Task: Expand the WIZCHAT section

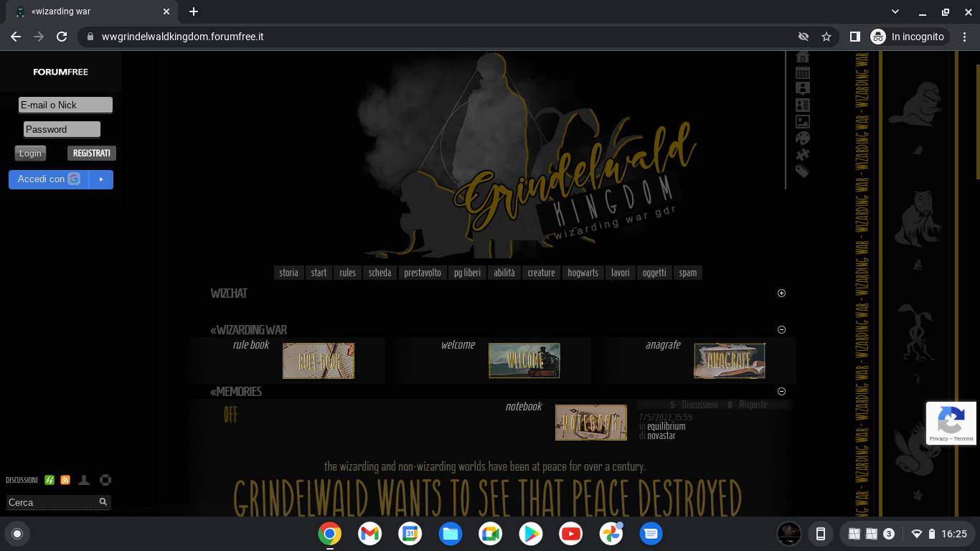Action: (x=782, y=293)
